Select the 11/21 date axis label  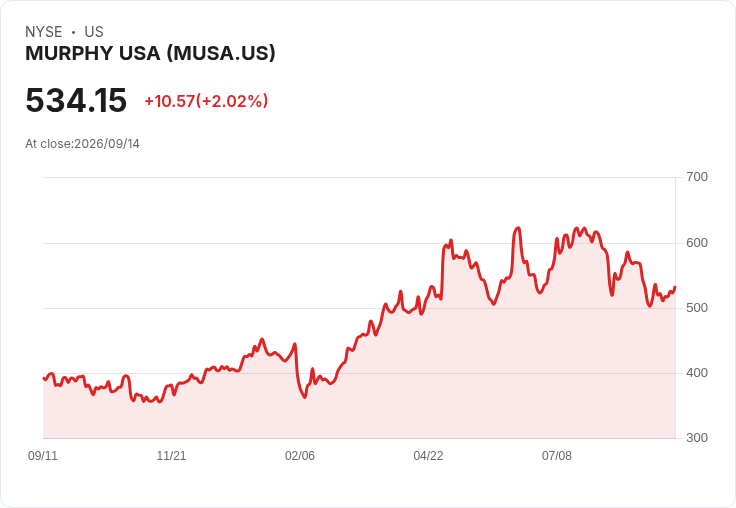pyautogui.click(x=171, y=455)
